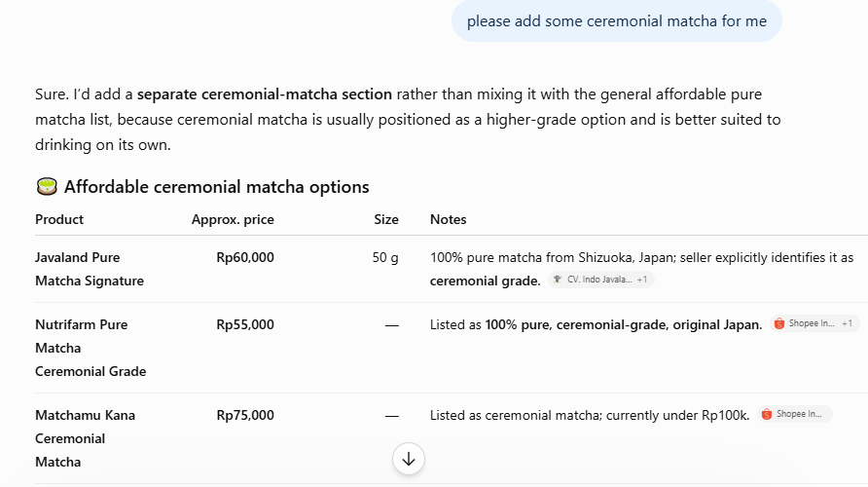Click note 'Listed as ceremonial matcha; currently under Rp100k'

coord(590,416)
